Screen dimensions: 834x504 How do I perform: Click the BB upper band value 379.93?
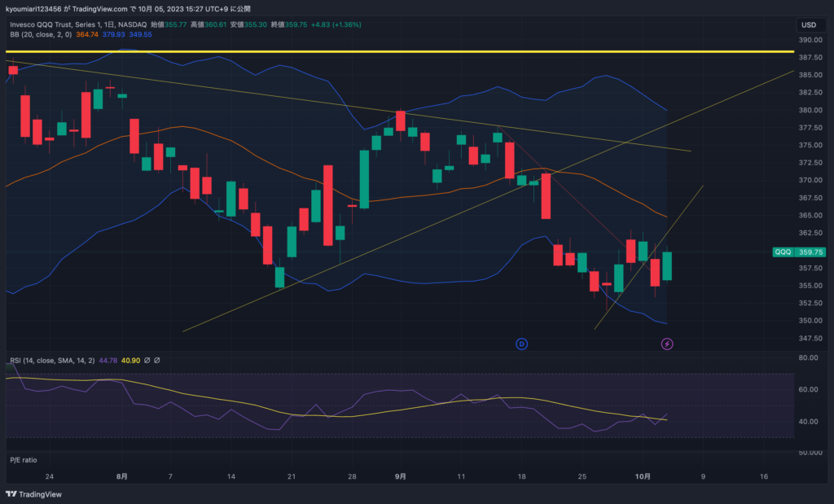pyautogui.click(x=114, y=34)
